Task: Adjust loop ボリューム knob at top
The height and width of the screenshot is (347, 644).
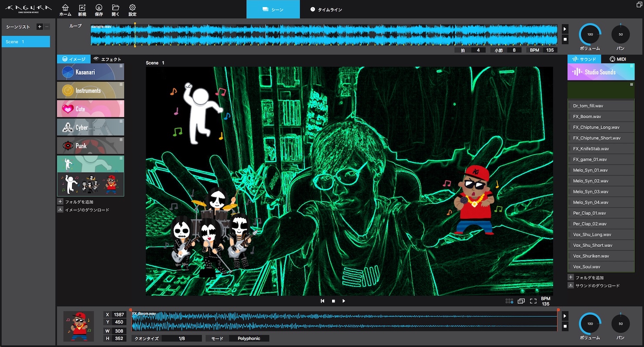Action: pyautogui.click(x=590, y=34)
